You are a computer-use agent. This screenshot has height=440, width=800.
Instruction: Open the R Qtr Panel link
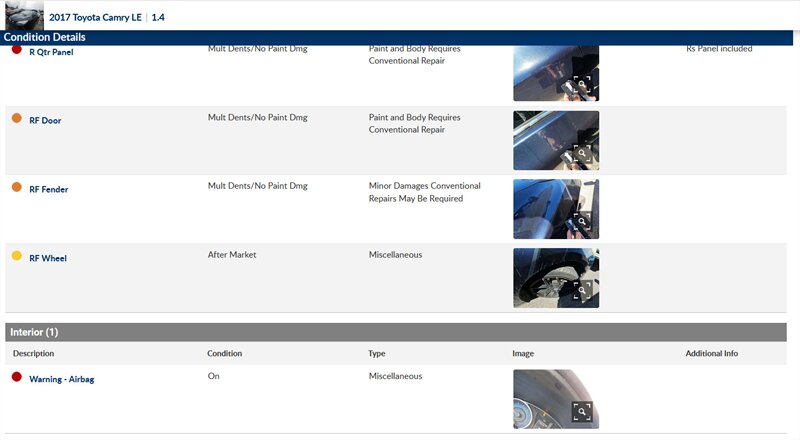(x=51, y=52)
